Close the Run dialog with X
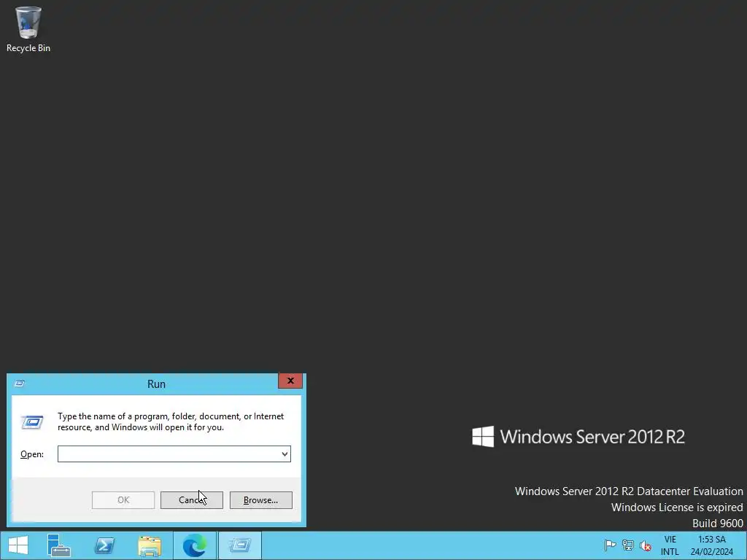 [290, 381]
